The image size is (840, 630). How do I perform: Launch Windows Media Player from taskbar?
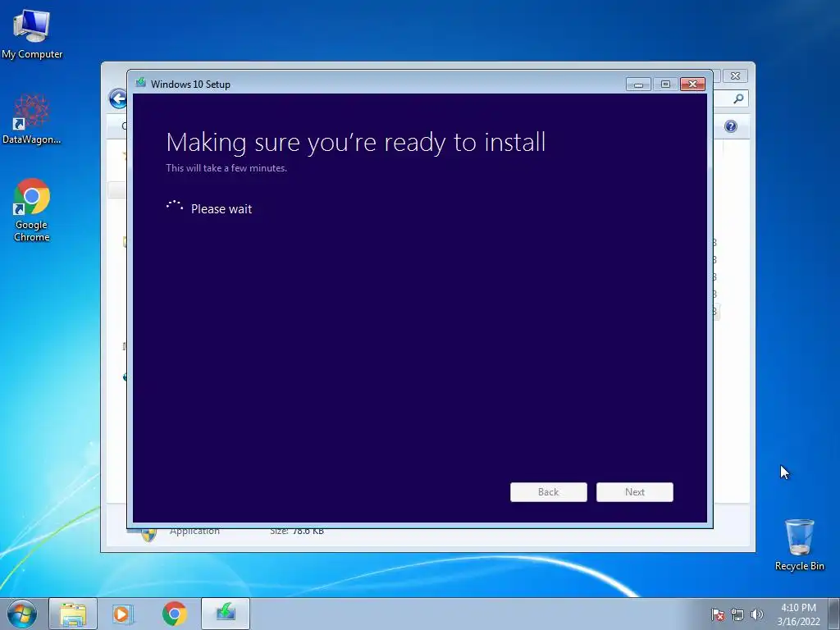click(122, 614)
